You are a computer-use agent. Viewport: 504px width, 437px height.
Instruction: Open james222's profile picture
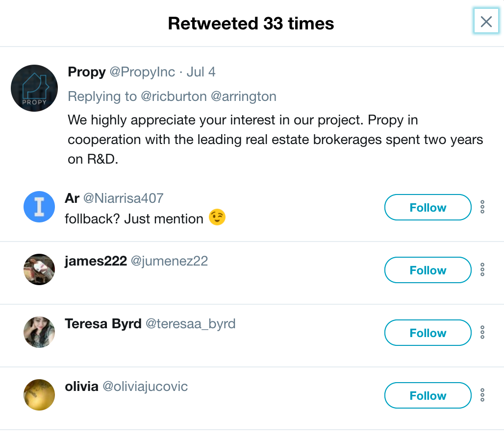(x=39, y=269)
